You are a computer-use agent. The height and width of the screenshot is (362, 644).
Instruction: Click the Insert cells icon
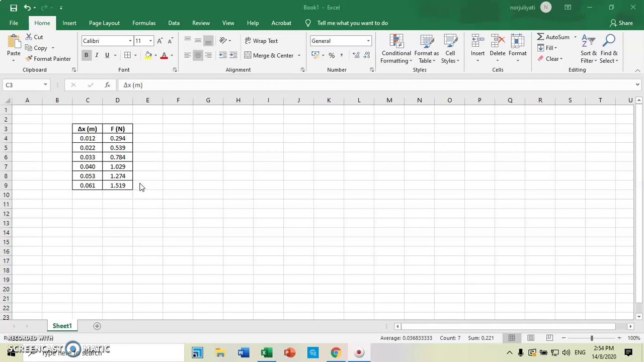coord(477,42)
